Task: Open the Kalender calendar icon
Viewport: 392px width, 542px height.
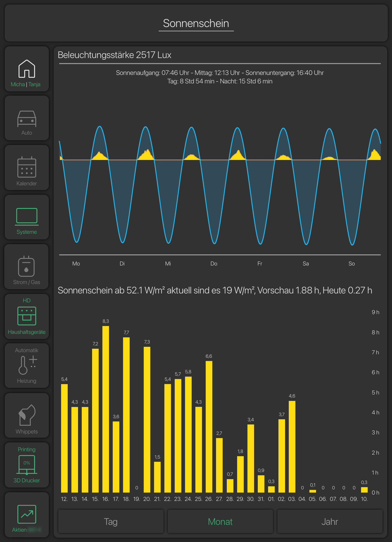Action: [27, 167]
